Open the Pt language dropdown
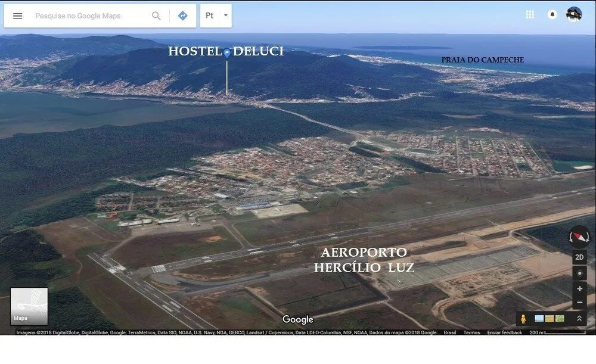 [216, 15]
